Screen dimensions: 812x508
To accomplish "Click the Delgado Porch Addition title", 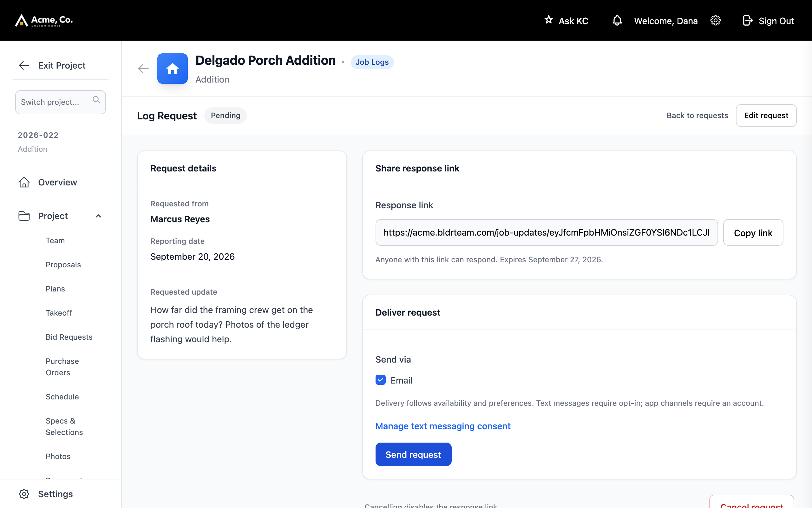I will 265,60.
